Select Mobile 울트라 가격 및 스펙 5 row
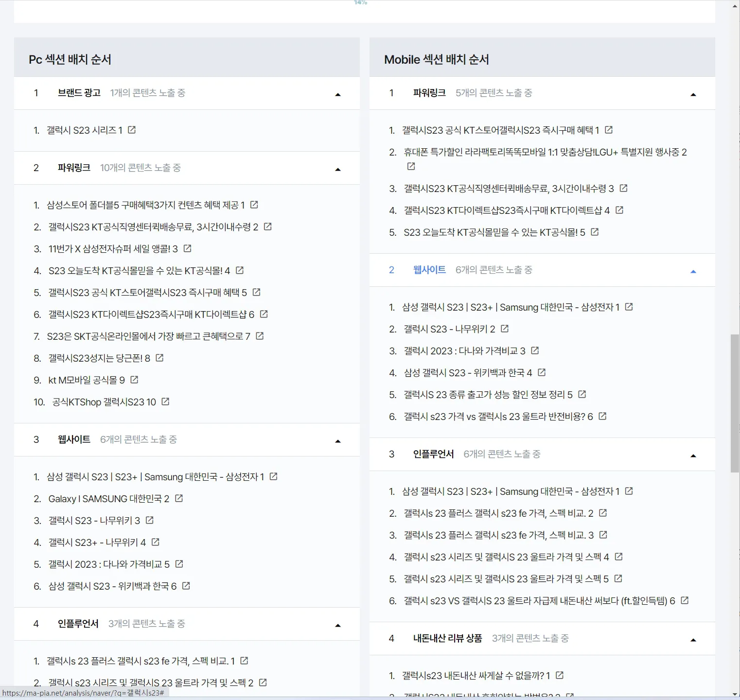The height and width of the screenshot is (700, 740). point(506,578)
